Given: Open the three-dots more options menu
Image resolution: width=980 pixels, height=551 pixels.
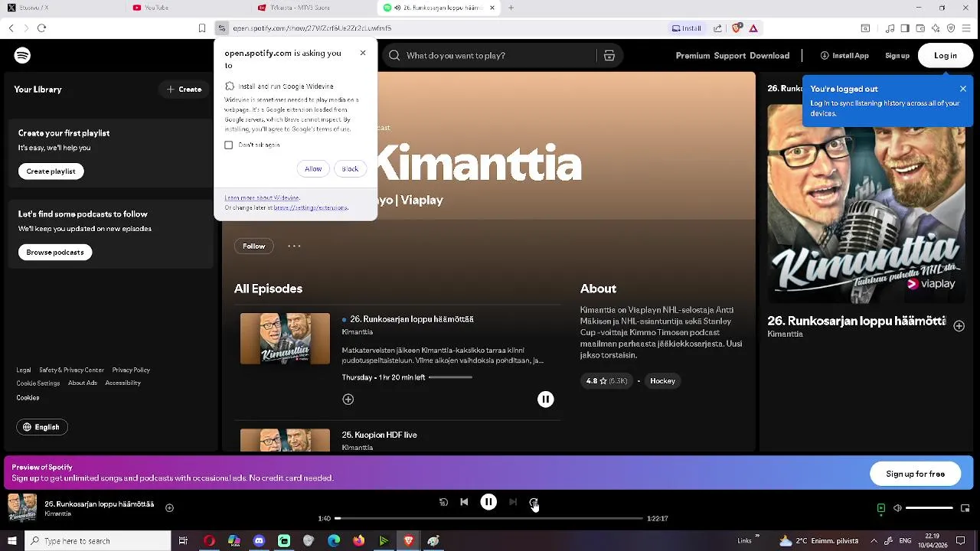Looking at the screenshot, I should click(x=294, y=246).
